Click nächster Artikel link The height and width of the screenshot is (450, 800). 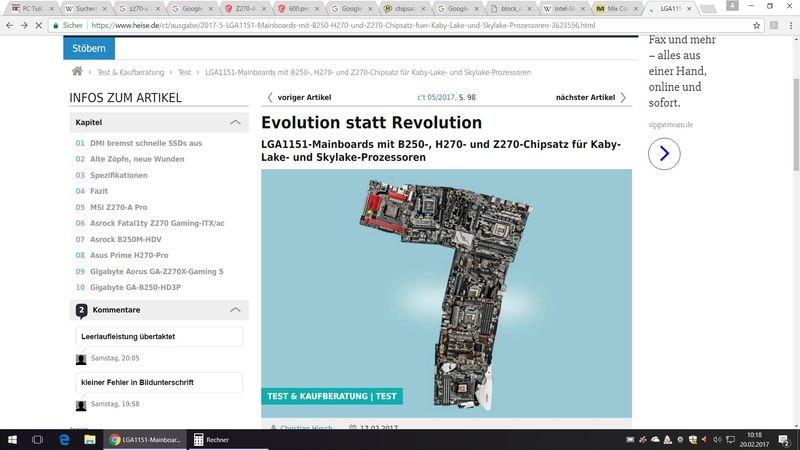coord(585,97)
